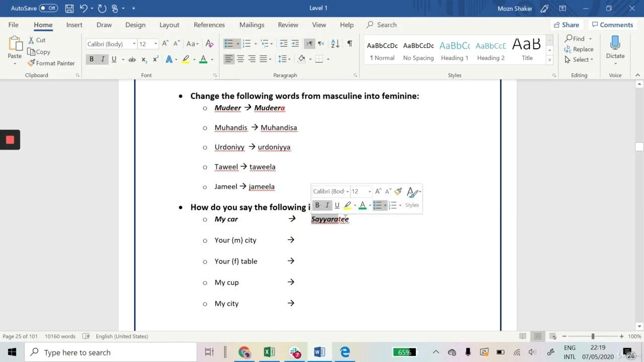This screenshot has height=362, width=644.
Task: Toggle AutoSave switch off/on
Action: click(x=48, y=8)
